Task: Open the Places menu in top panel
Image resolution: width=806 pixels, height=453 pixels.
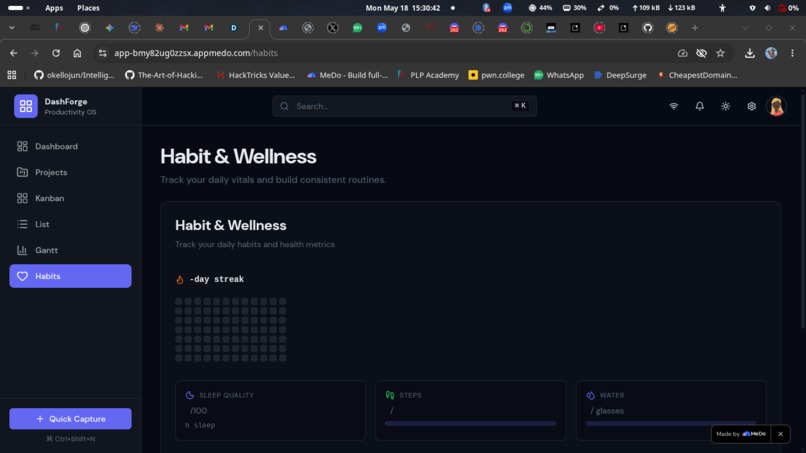Action: (88, 8)
